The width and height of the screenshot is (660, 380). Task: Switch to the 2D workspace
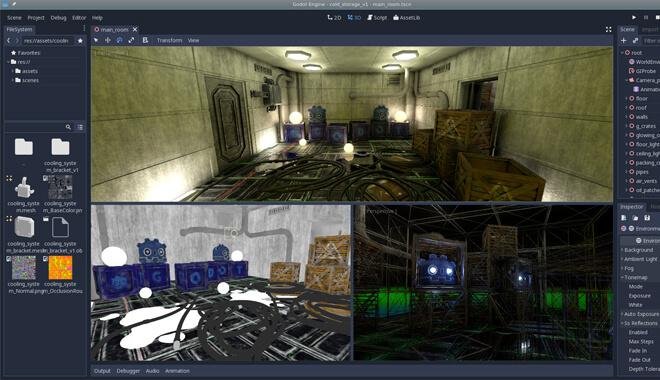[334, 18]
